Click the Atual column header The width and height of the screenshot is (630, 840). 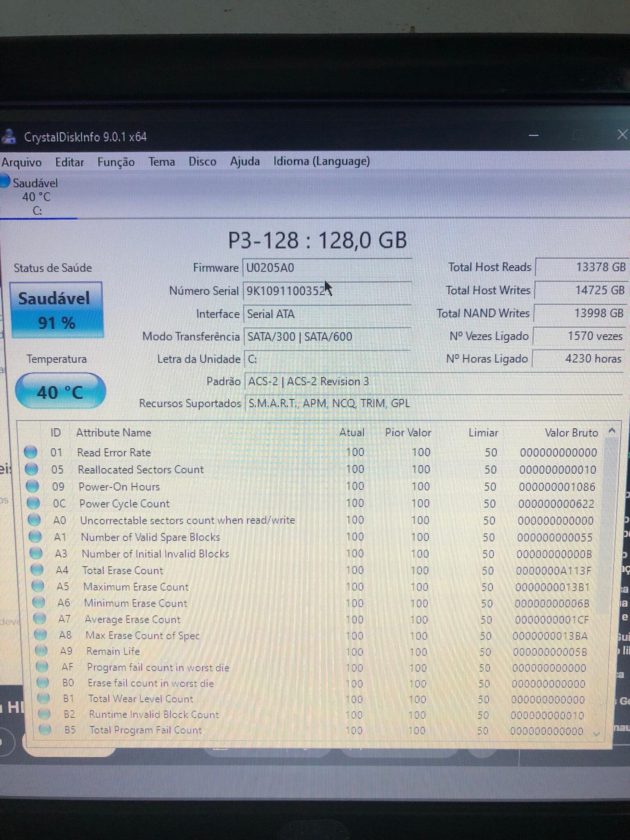pos(352,432)
